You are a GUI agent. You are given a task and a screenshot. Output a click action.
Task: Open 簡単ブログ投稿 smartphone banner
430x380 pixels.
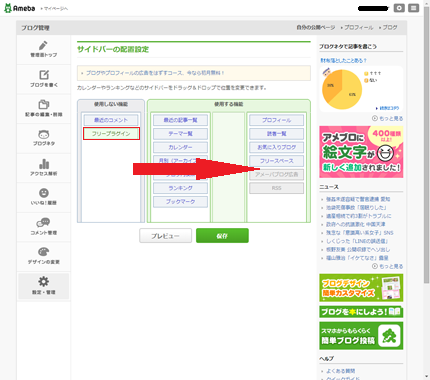pyautogui.click(x=361, y=336)
